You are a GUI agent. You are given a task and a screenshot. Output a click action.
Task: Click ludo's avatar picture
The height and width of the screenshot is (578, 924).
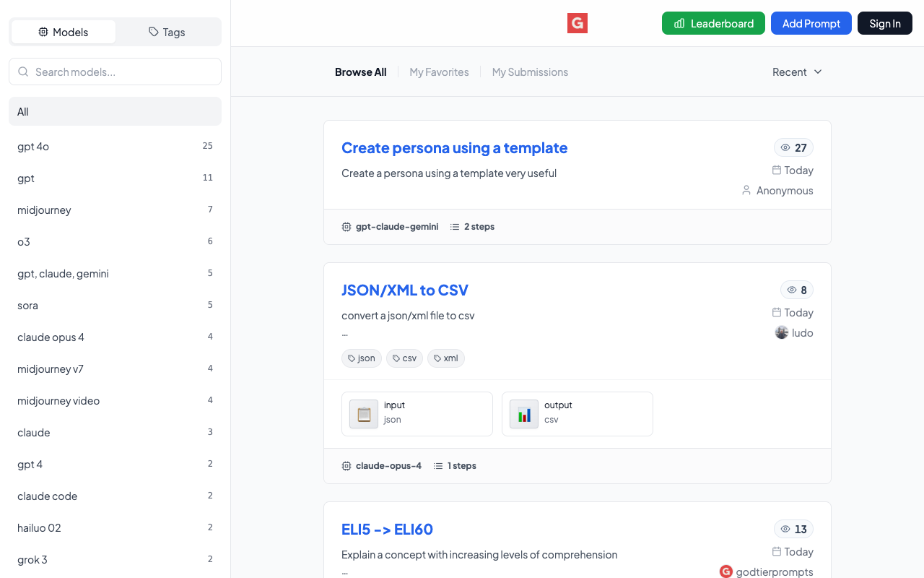tap(781, 332)
